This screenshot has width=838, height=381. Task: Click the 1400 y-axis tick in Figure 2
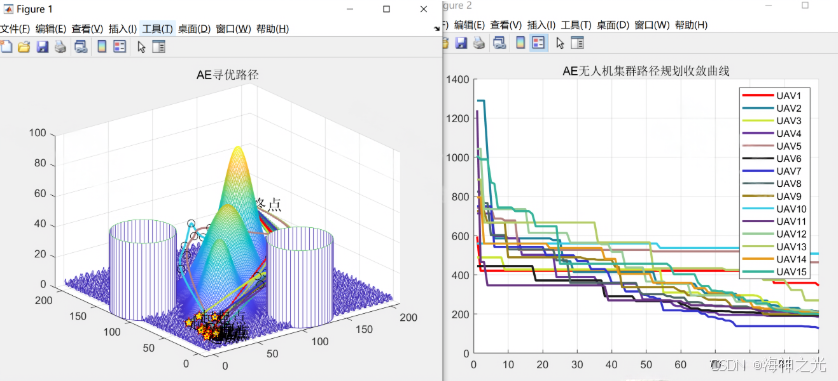point(459,80)
